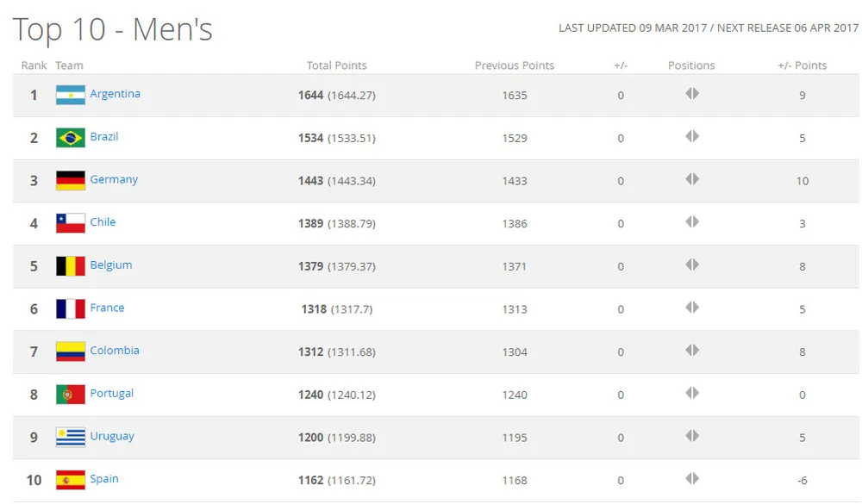Screen dimensions: 862x504
Task: Go to the Uruguay team page
Action: (x=112, y=436)
